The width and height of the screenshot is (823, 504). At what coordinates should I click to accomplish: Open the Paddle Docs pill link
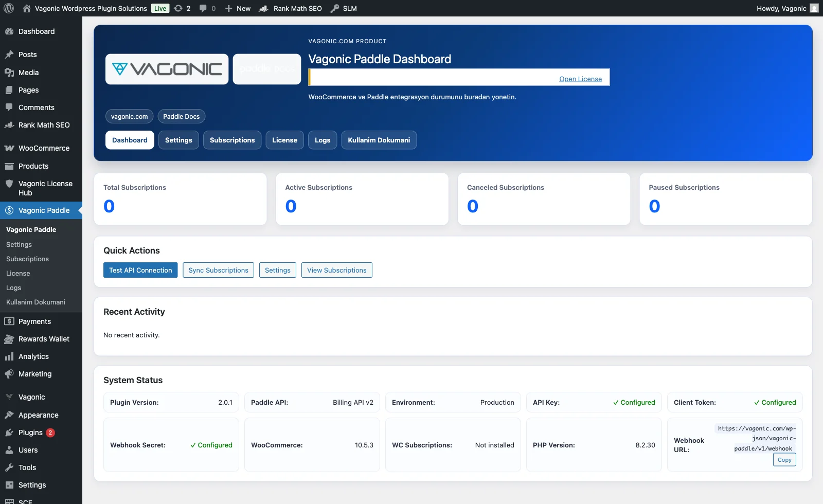181,116
